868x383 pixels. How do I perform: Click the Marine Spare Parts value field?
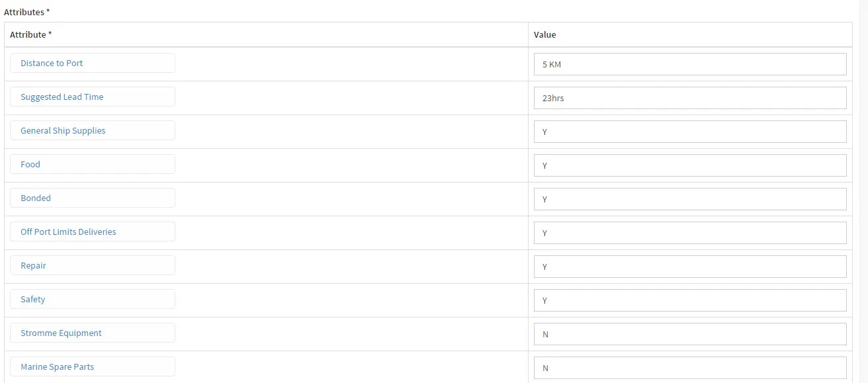coord(689,368)
